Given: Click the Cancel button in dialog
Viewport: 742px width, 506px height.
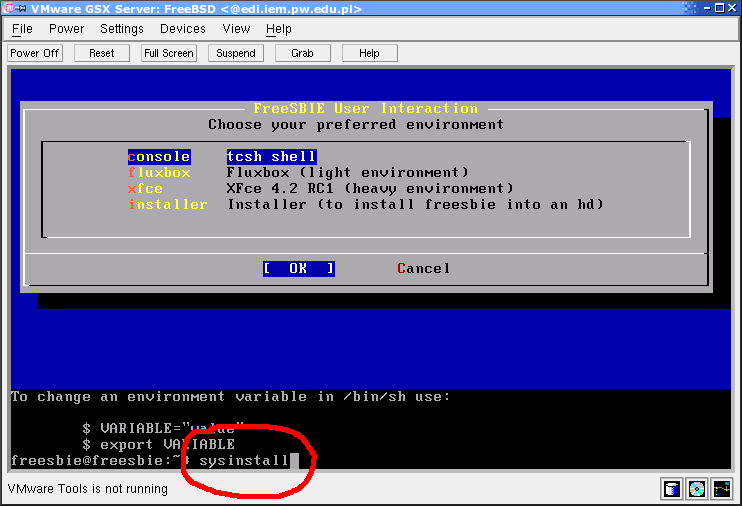Looking at the screenshot, I should [x=424, y=268].
